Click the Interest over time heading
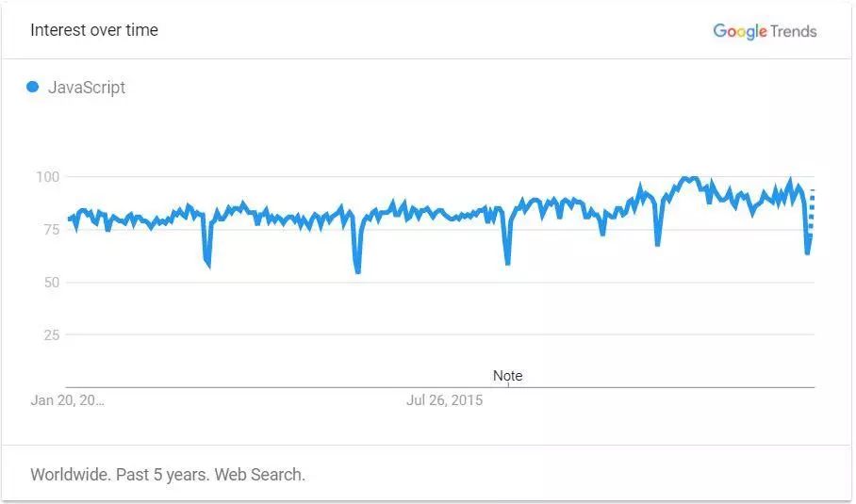 [x=94, y=30]
